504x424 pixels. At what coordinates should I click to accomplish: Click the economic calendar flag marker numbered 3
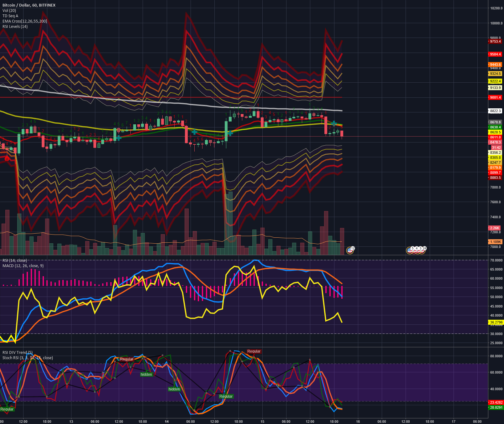click(x=420, y=248)
